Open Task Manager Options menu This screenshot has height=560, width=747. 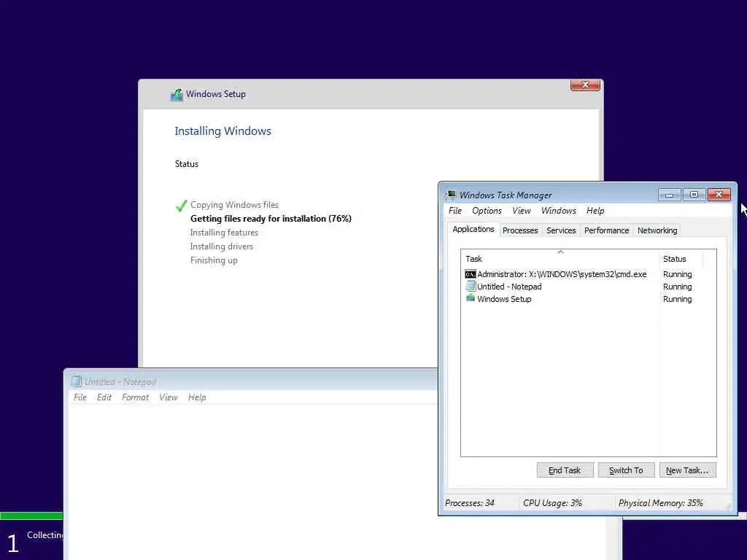click(x=487, y=211)
